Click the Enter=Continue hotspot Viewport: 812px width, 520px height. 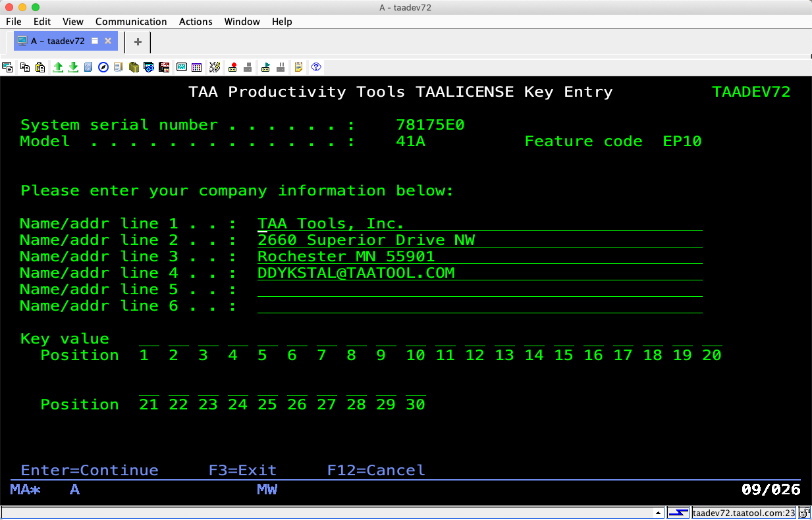(90, 470)
